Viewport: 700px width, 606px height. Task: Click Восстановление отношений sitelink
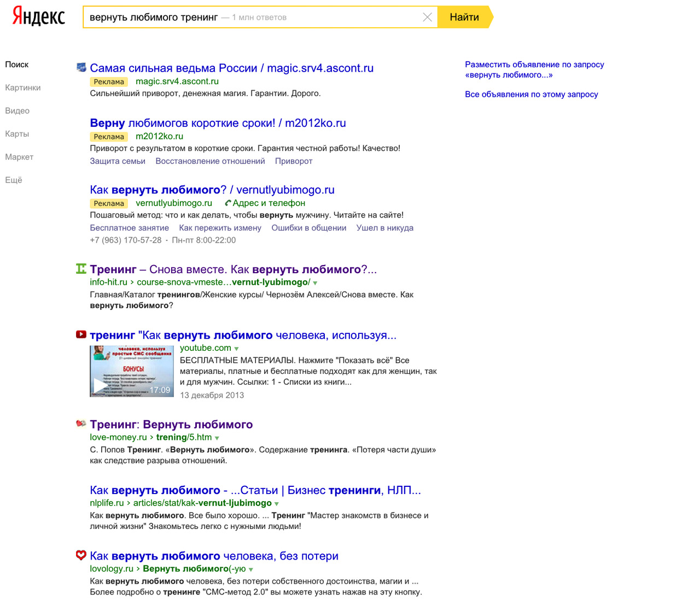210,161
